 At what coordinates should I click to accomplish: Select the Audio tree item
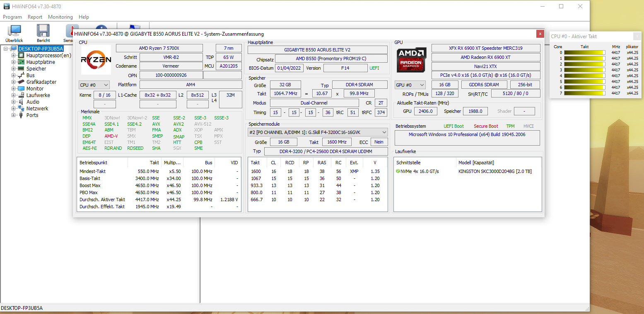point(33,102)
